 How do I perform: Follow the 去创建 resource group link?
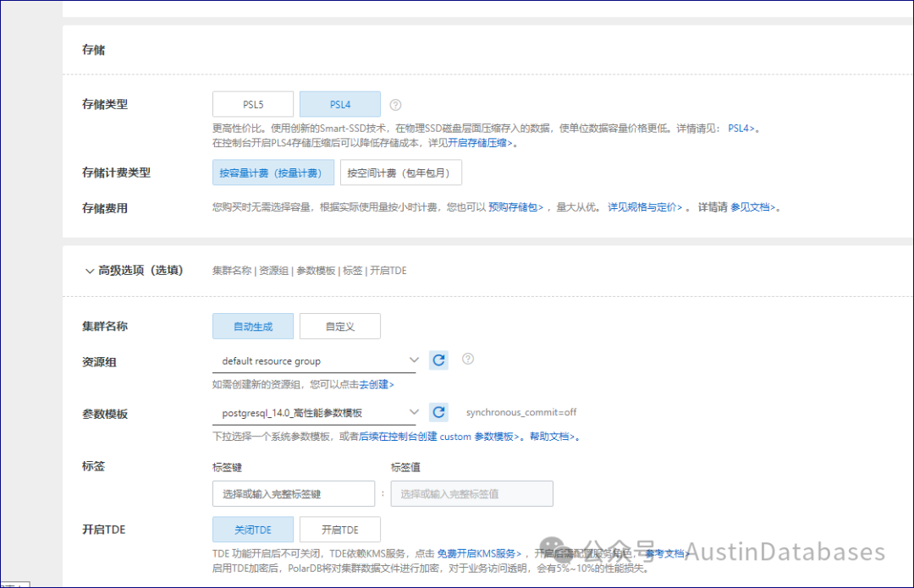[377, 385]
